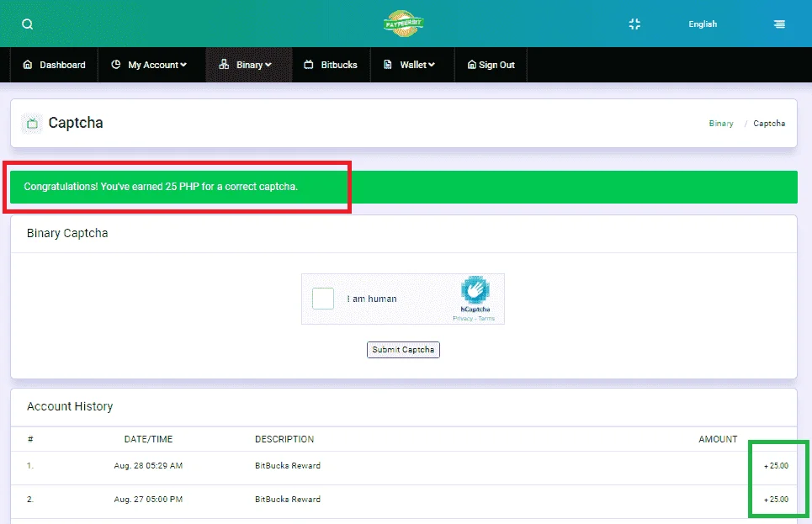Click the Account History heading
The image size is (812, 524).
point(70,406)
